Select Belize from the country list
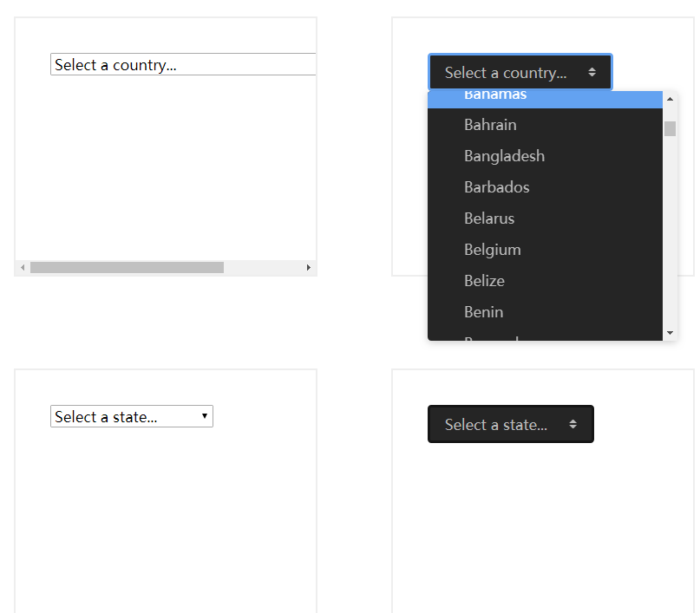Viewport: 700px width, 613px height. pos(545,281)
